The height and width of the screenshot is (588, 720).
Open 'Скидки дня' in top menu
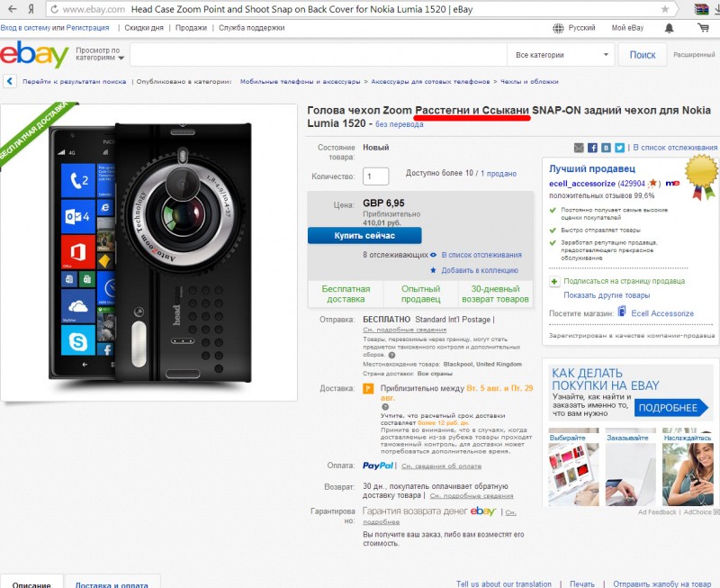144,28
